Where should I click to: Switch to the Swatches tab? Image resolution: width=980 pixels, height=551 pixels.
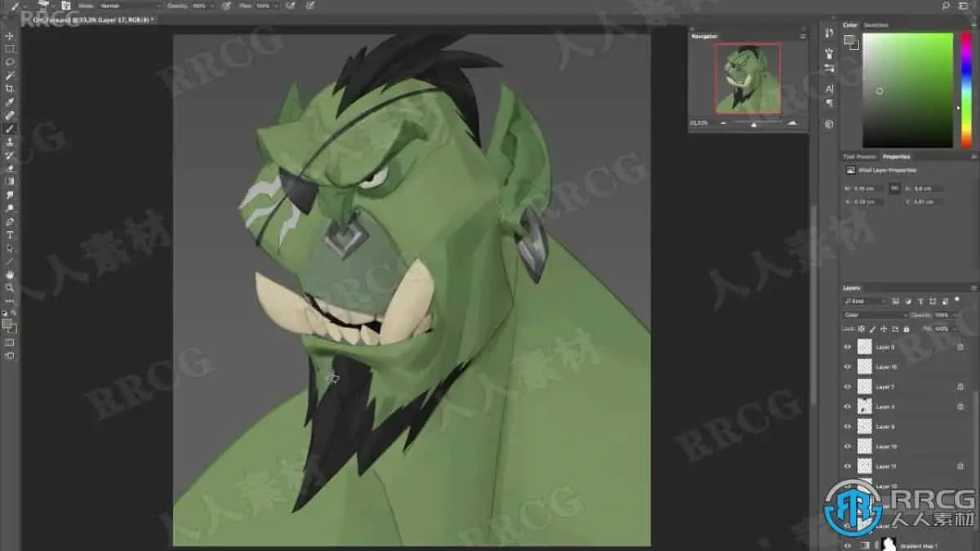pyautogui.click(x=876, y=25)
